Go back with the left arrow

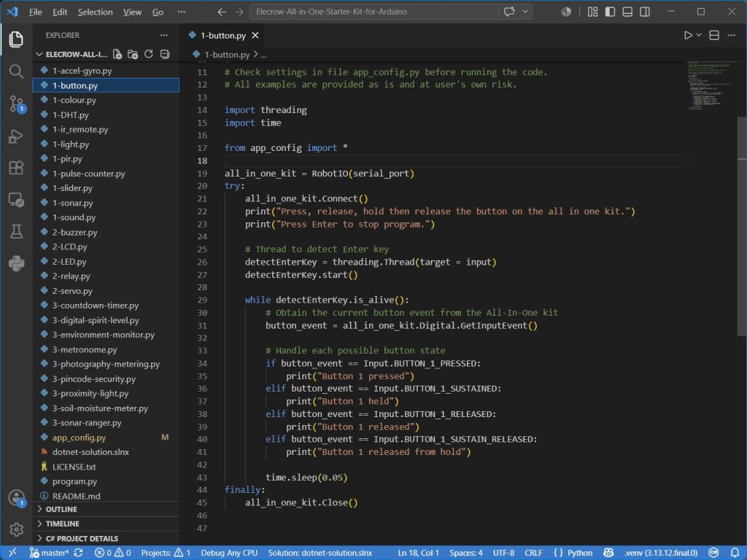point(222,12)
